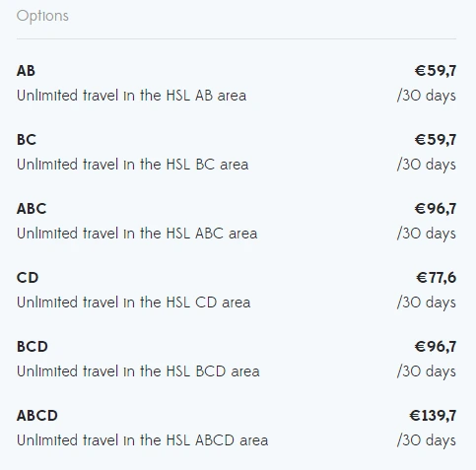Click the €59,7 price for AB
Screen dimensions: 476x470
click(436, 71)
